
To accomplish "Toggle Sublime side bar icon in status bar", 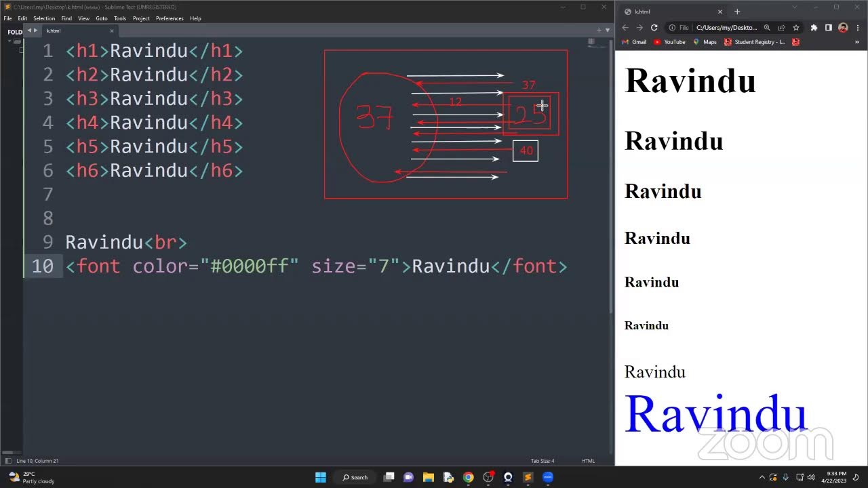I will tap(8, 461).
